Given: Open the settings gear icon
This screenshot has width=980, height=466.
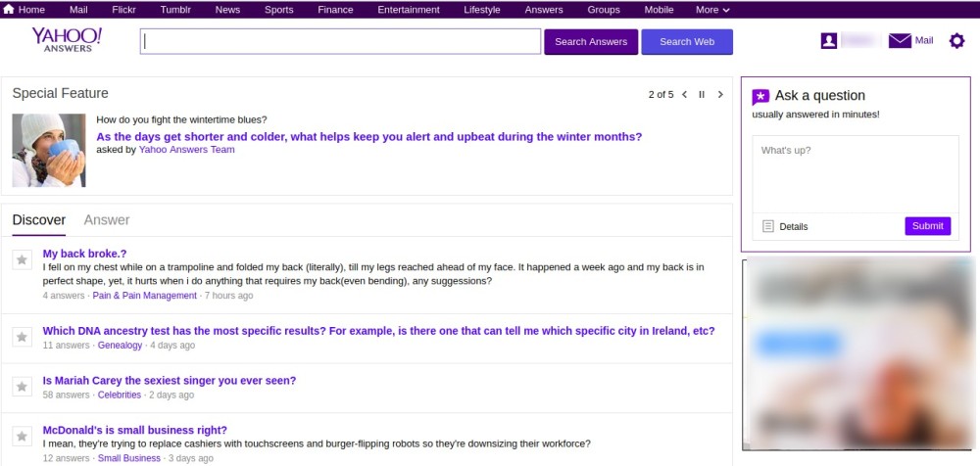Looking at the screenshot, I should 956,41.
